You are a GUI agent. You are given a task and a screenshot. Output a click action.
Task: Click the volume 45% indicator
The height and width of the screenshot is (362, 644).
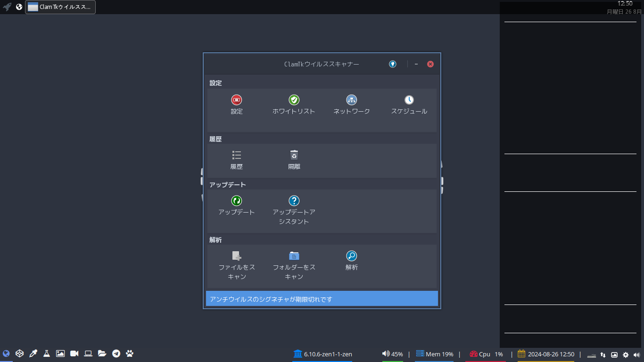point(392,354)
